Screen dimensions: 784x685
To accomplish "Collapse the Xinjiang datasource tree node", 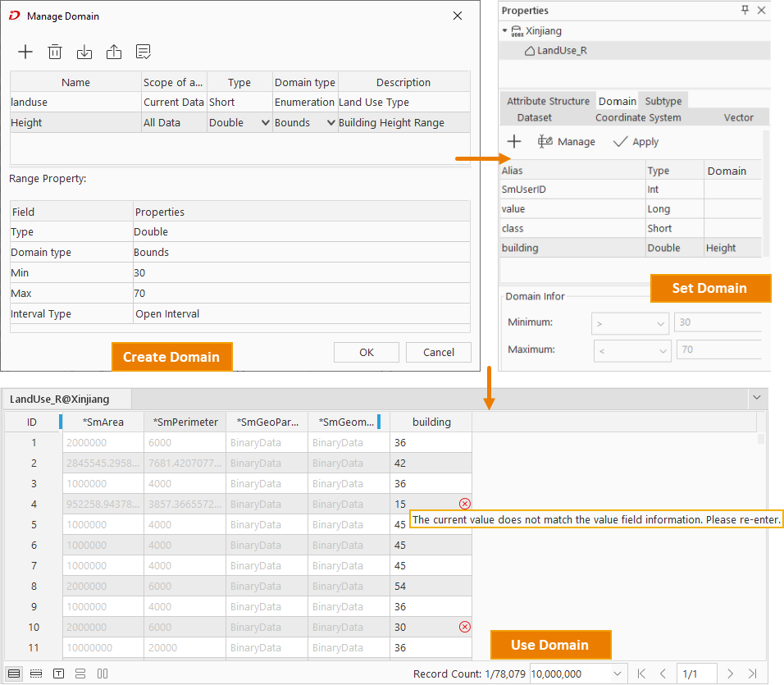I will pyautogui.click(x=505, y=31).
